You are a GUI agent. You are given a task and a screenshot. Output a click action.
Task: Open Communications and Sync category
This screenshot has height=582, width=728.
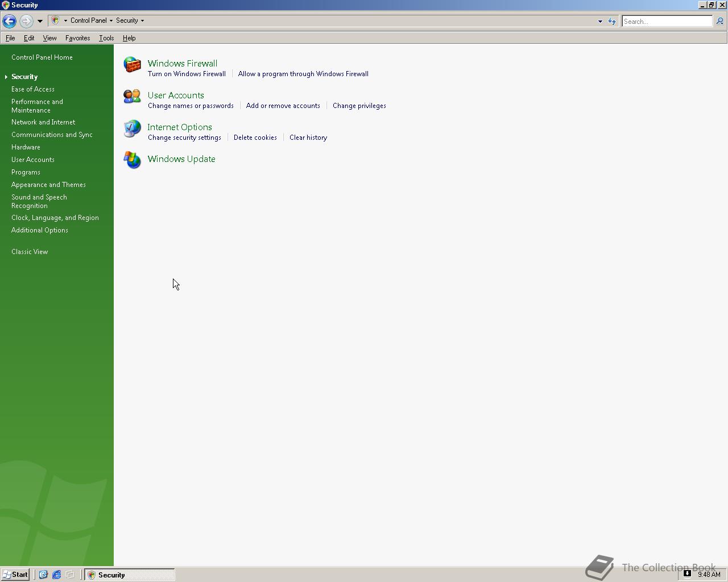coord(52,135)
